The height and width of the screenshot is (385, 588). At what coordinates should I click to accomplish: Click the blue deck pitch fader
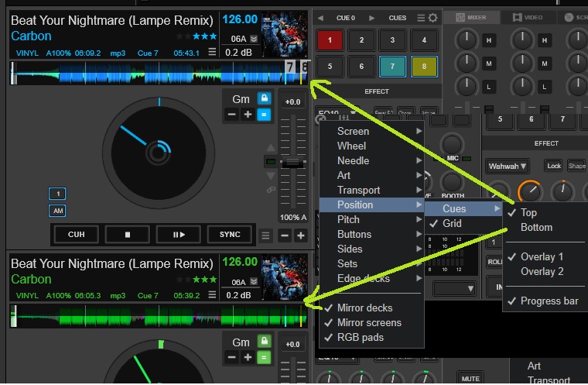tap(292, 163)
